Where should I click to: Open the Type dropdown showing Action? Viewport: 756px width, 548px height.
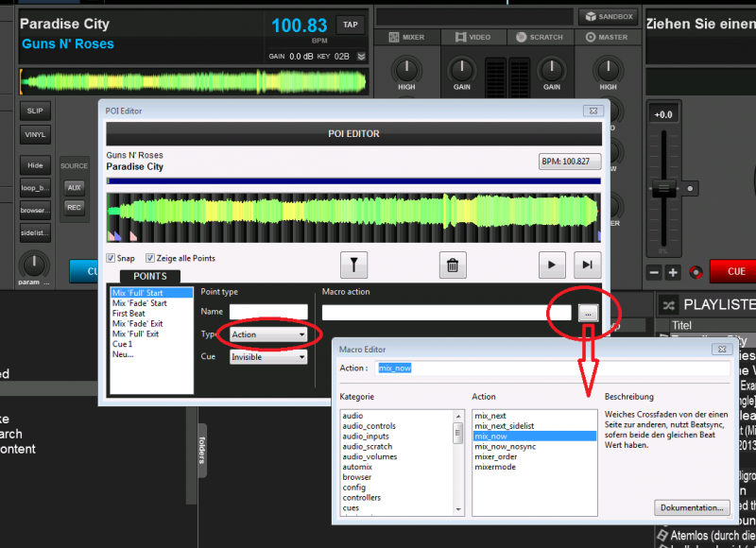click(268, 334)
